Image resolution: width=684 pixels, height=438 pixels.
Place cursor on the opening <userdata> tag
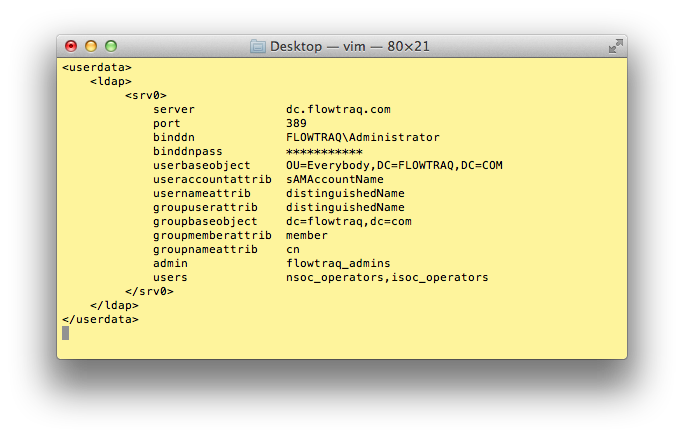coord(97,68)
